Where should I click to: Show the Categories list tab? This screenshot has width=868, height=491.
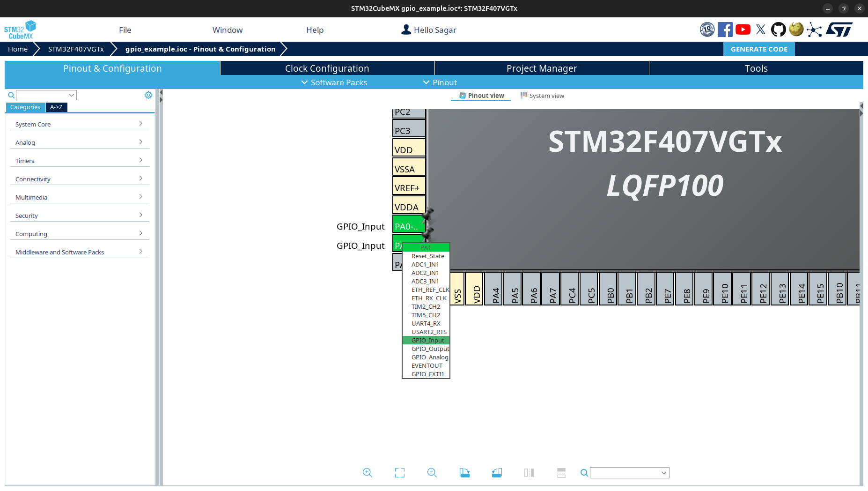[x=25, y=107]
